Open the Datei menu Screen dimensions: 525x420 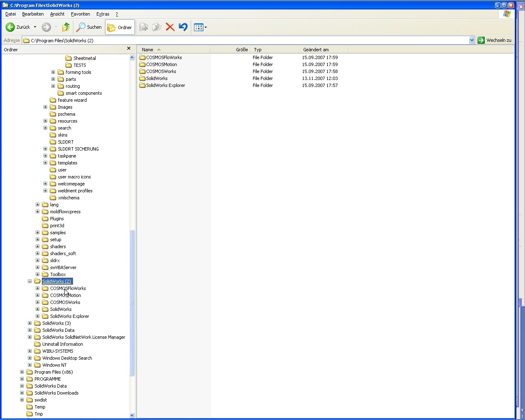tap(11, 14)
